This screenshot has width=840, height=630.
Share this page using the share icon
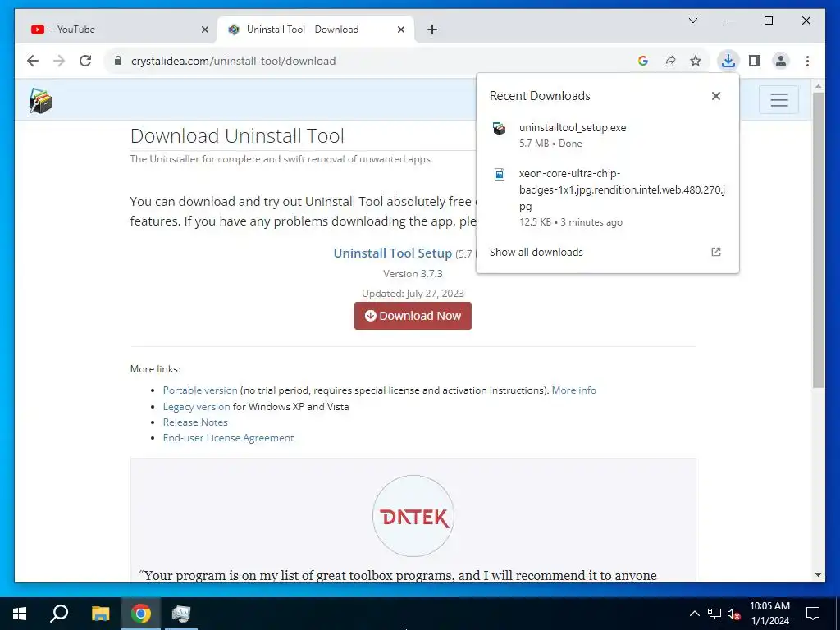coord(669,61)
